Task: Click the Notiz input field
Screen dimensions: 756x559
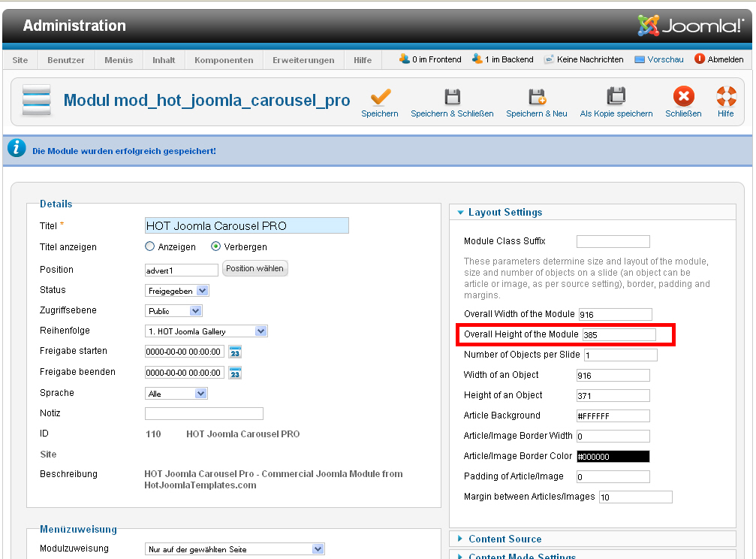Action: coord(204,413)
